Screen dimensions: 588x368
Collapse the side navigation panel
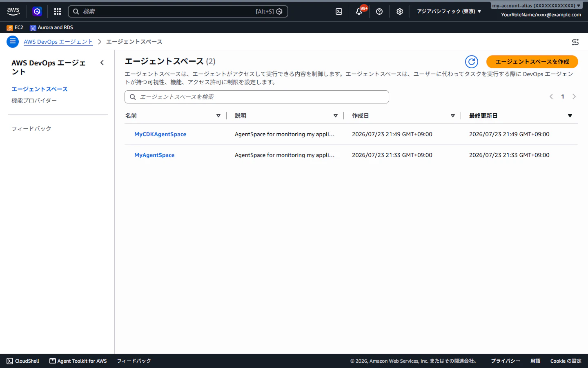(102, 63)
